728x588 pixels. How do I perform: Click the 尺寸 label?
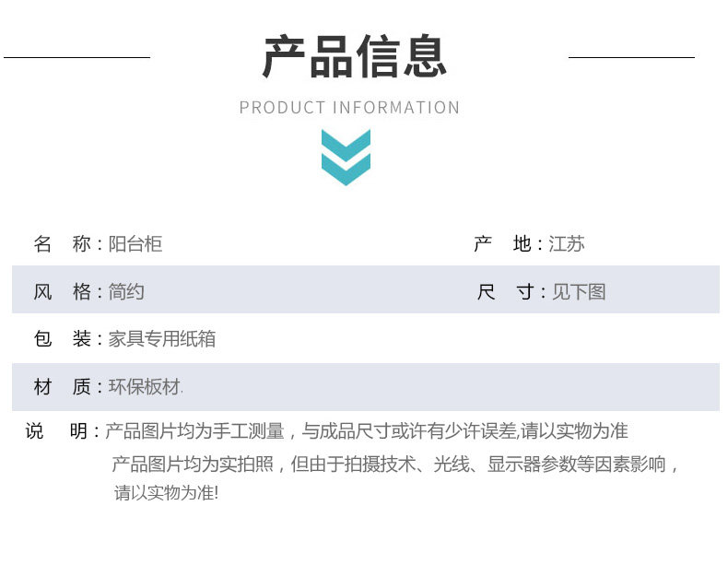(506, 291)
